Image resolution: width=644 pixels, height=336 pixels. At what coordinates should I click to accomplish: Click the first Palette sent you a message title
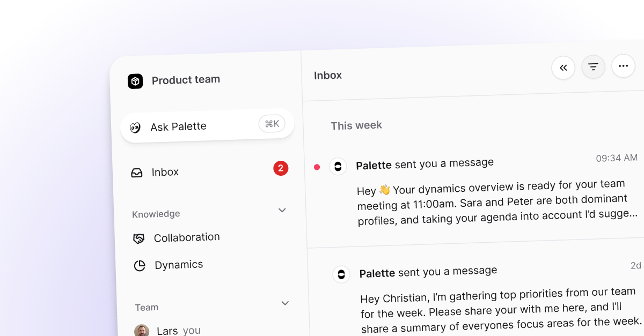pyautogui.click(x=425, y=163)
